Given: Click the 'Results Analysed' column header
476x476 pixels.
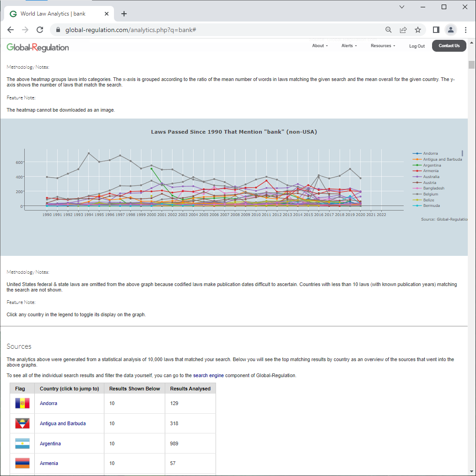Looking at the screenshot, I should click(190, 389).
